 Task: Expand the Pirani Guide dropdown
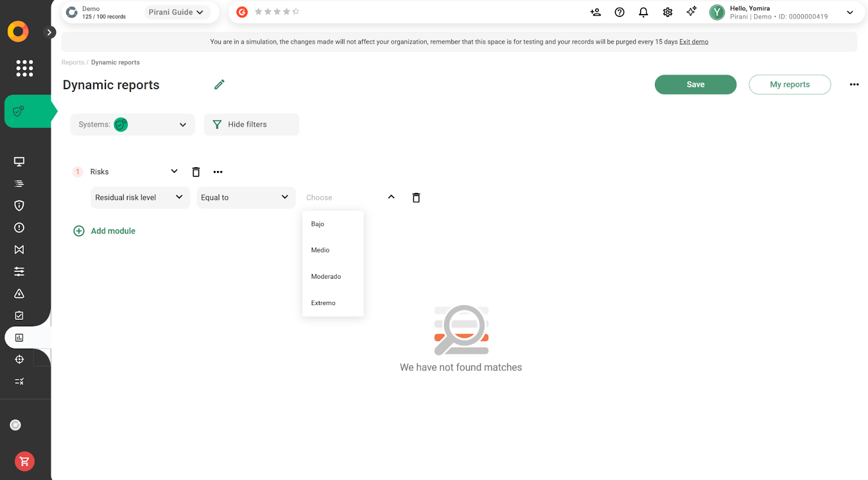point(176,12)
